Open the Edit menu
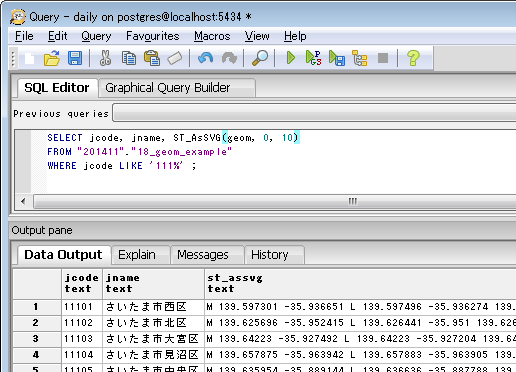This screenshot has height=372, width=516. click(57, 36)
